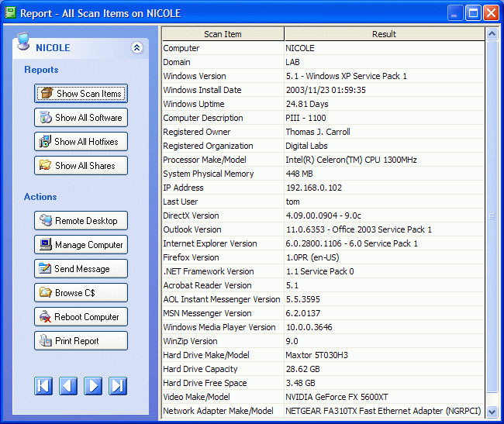The width and height of the screenshot is (504, 424).
Task: Select the value 24.81 Days
Action: point(307,104)
